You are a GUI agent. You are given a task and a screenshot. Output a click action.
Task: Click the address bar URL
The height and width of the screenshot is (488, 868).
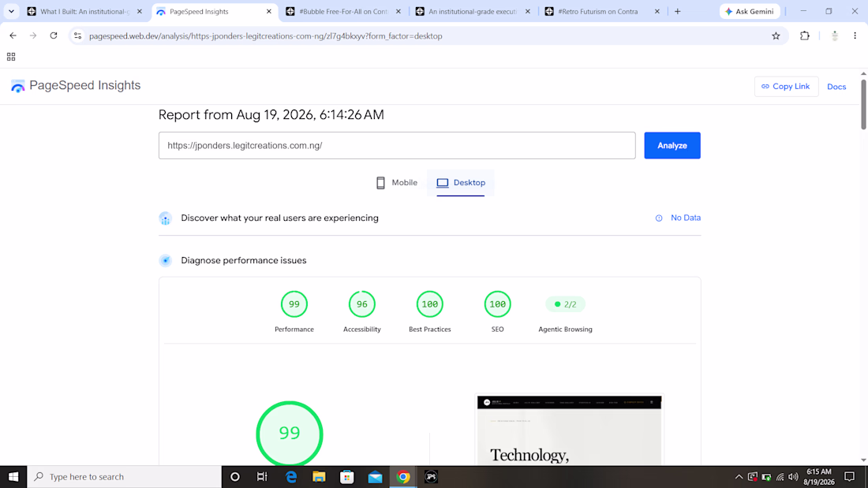(x=266, y=36)
